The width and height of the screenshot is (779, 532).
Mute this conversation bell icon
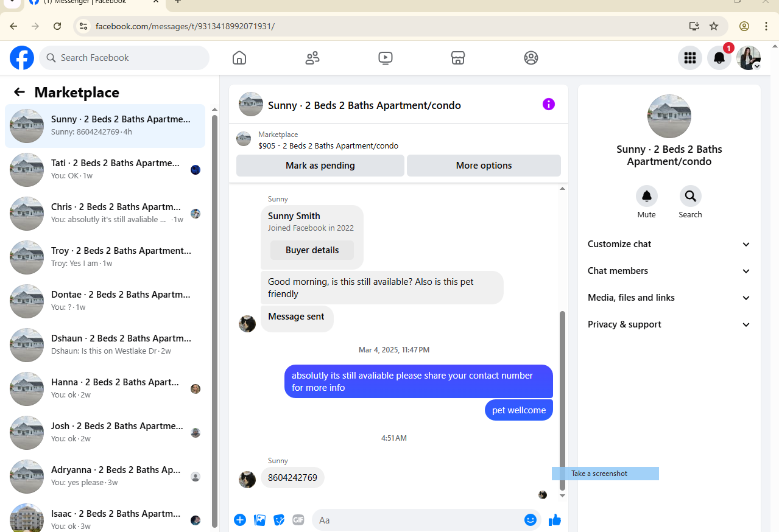click(x=647, y=196)
